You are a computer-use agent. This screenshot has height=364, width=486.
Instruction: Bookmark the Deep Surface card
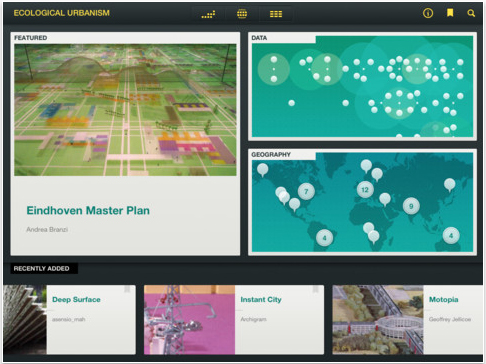[127, 289]
